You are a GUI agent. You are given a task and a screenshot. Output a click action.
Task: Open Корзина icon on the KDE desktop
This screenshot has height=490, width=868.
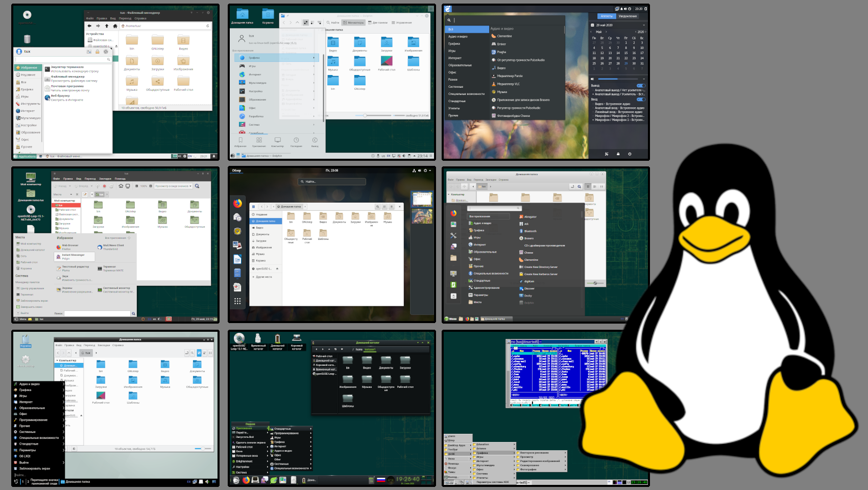[x=268, y=16]
